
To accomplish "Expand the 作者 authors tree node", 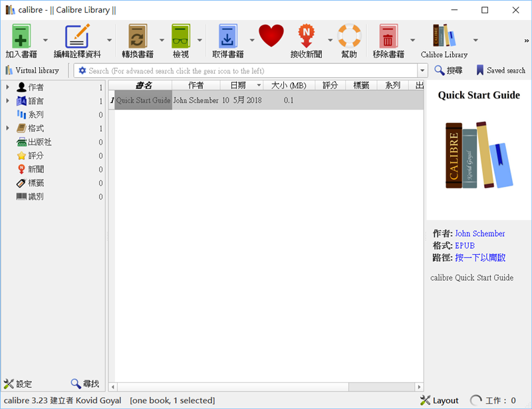I will (8, 87).
